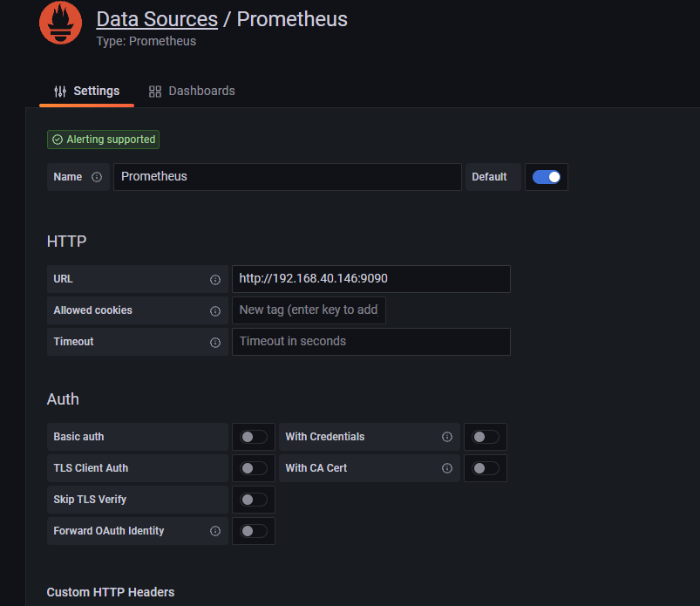Screen dimensions: 700x606
Task: Click the Default label text
Action: [x=489, y=177]
